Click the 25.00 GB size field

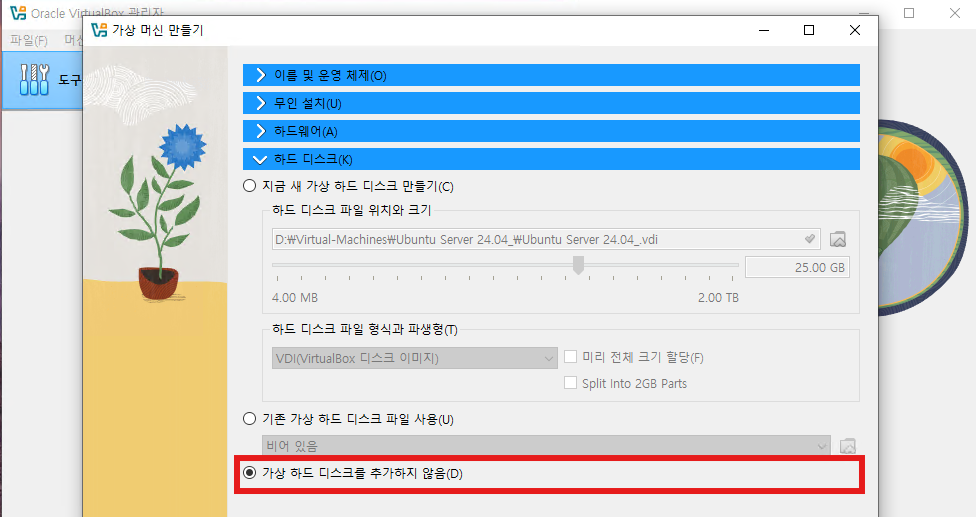797,268
